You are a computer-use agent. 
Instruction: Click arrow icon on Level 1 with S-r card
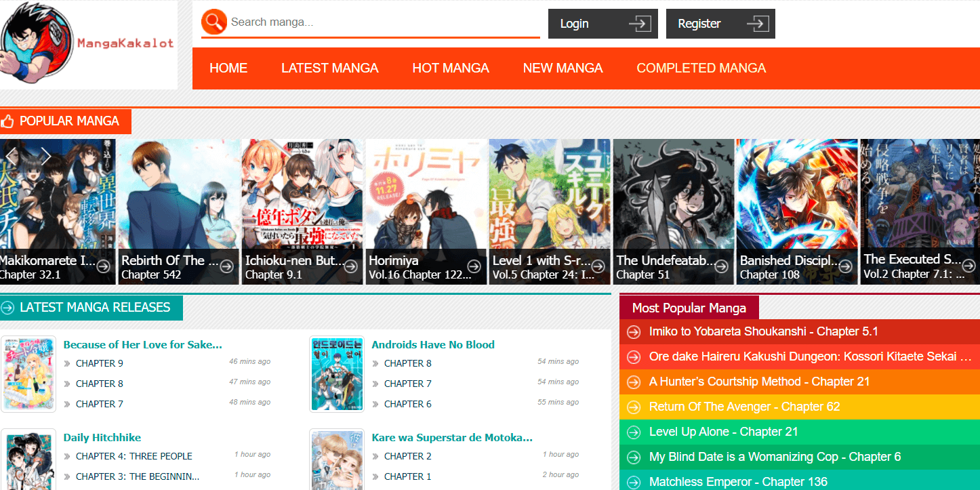[598, 266]
